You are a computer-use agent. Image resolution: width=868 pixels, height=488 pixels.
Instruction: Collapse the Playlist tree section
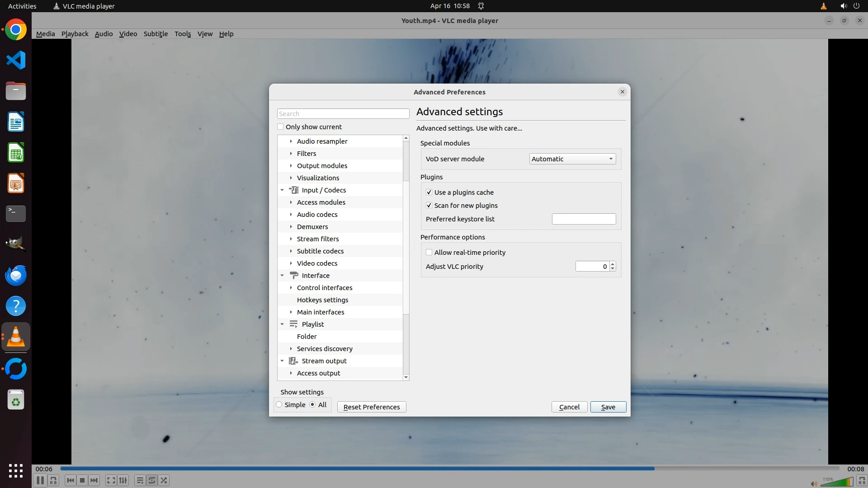(x=282, y=324)
